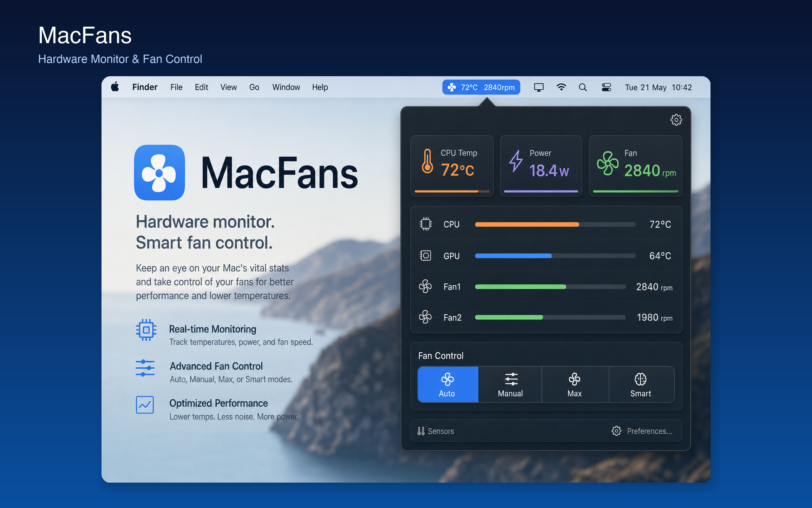
Task: Click the 72°C value in CPU row
Action: pyautogui.click(x=660, y=224)
